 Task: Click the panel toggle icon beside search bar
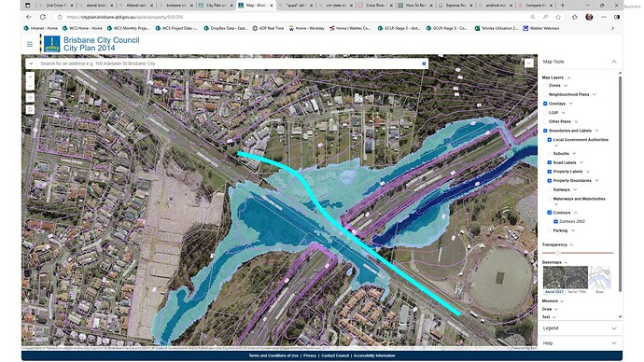[528, 63]
